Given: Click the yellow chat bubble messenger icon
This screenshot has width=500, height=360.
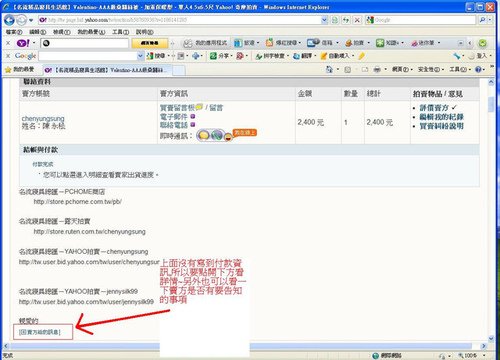Looking at the screenshot, I should (x=204, y=135).
